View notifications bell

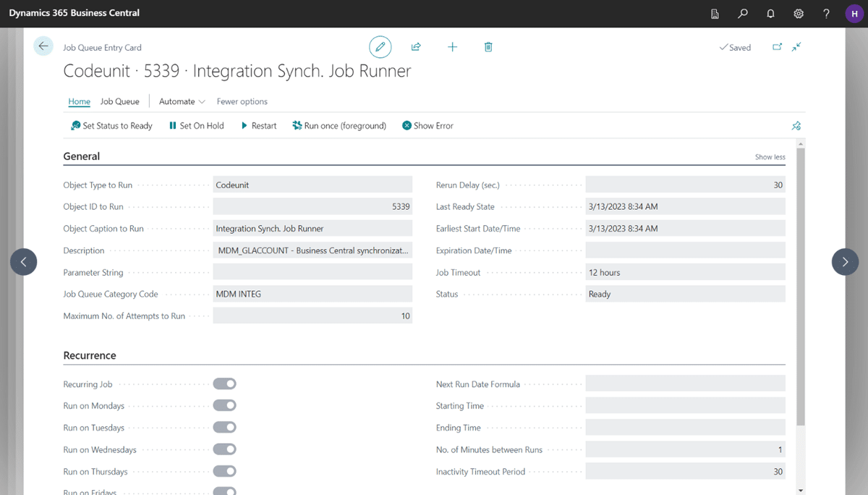(770, 14)
